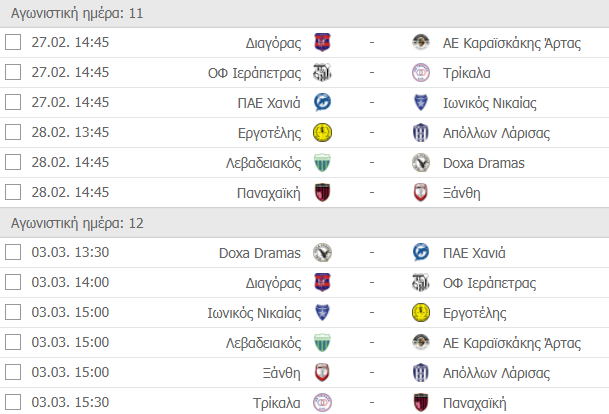Click the yellow Εργοτέλης logo on 28.02
This screenshot has width=609, height=414.
(x=322, y=133)
